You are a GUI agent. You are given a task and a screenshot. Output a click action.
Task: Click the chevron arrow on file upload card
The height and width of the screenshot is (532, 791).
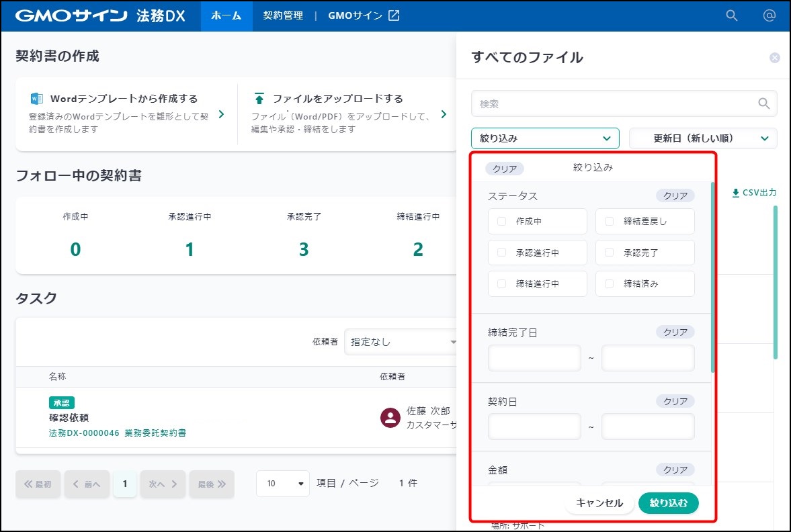pyautogui.click(x=444, y=114)
